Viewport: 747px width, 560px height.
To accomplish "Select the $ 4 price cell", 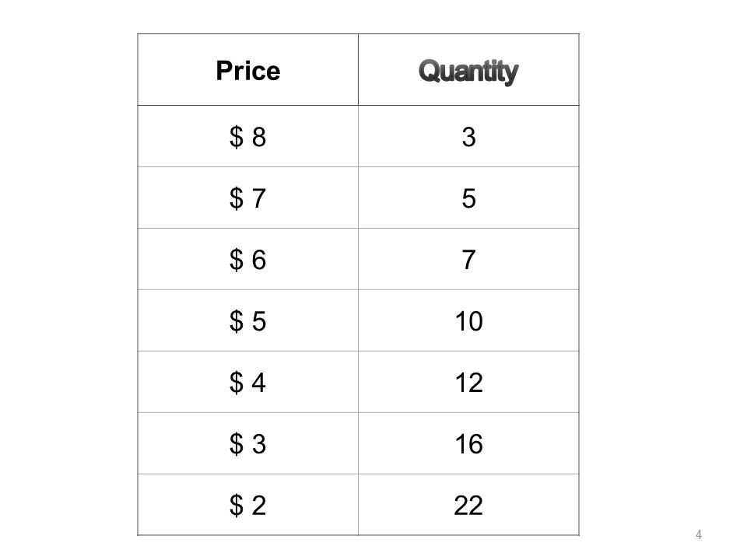I will coord(247,382).
